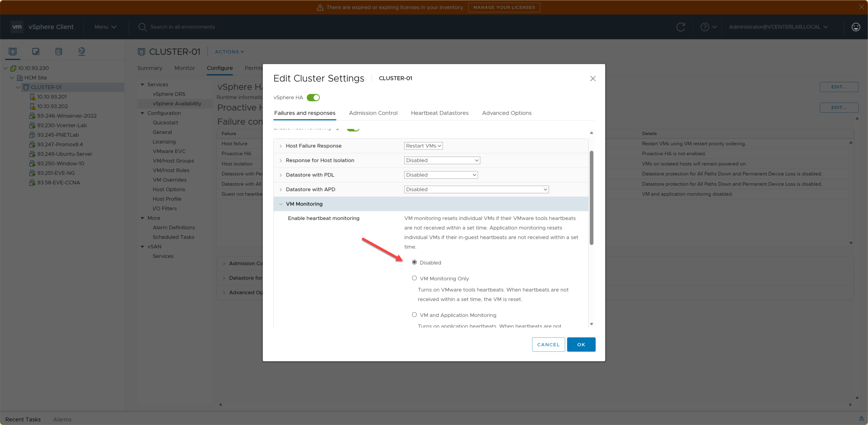Open VMs and Templates inventory icon
This screenshot has height=425, width=868.
tap(36, 51)
